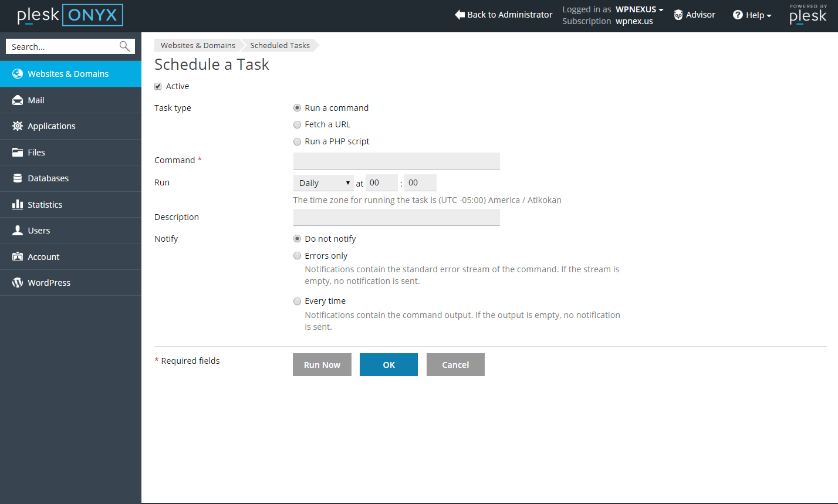
Task: Open the WPNEXUS user dropdown
Action: click(x=640, y=9)
